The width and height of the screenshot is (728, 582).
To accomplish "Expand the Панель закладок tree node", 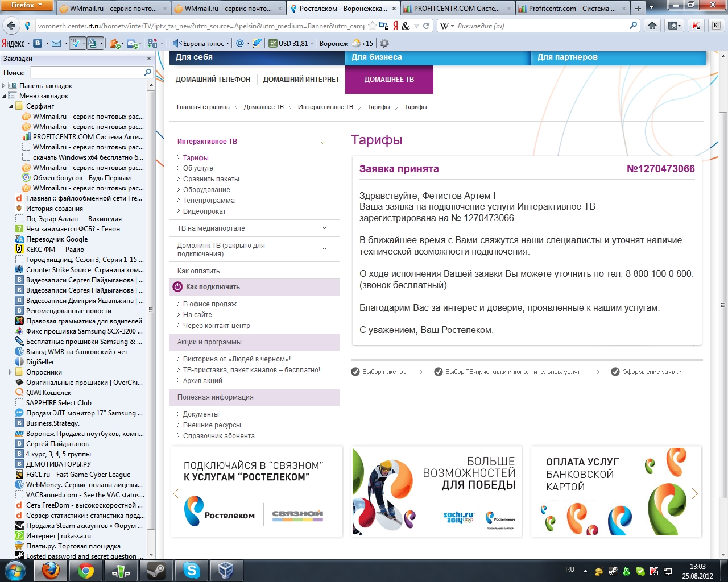I will point(4,86).
